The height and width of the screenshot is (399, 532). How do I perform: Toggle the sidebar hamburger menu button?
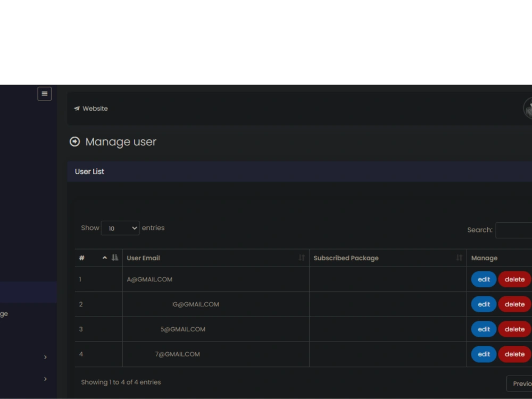tap(45, 94)
